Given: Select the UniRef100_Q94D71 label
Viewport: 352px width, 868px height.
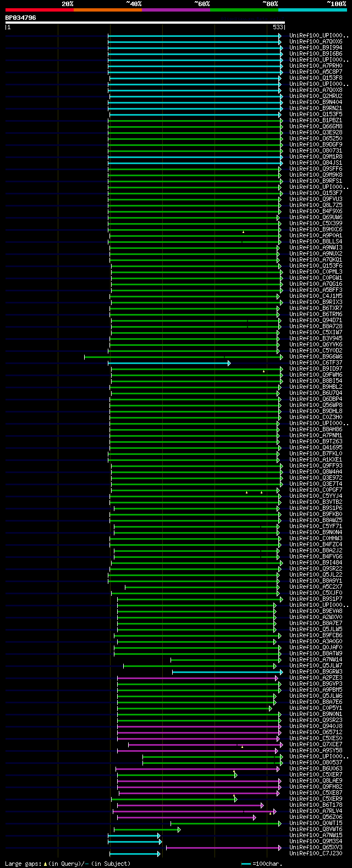Looking at the screenshot, I should pyautogui.click(x=316, y=321).
